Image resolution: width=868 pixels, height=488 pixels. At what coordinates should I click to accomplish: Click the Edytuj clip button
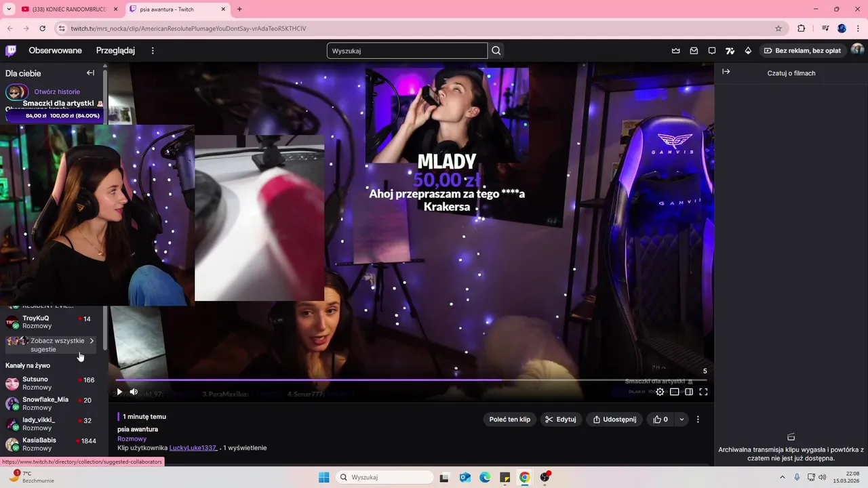point(561,420)
